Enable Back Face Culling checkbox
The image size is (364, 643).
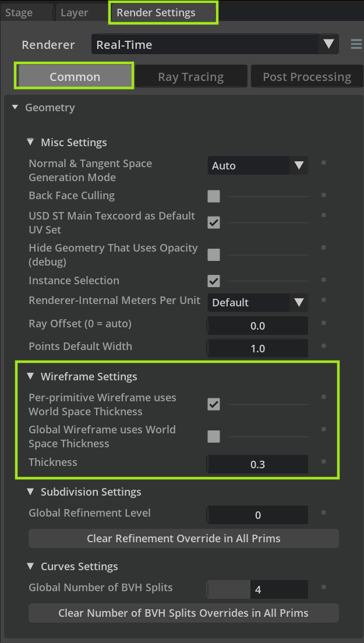click(x=214, y=196)
